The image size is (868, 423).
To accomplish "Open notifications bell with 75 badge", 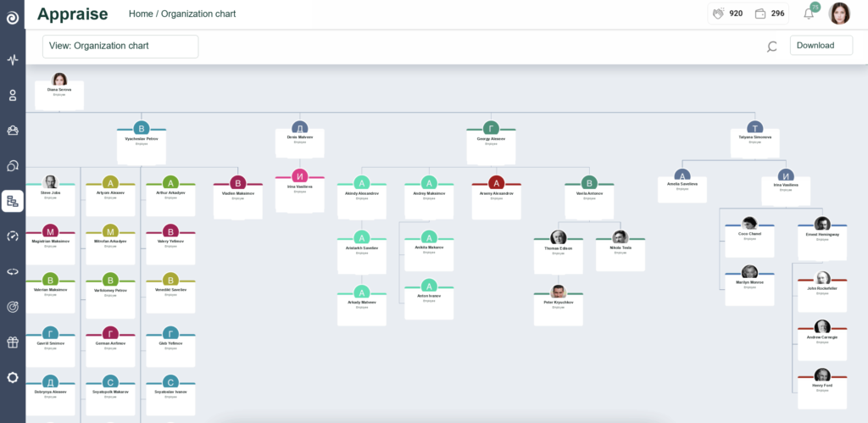I will 810,14.
